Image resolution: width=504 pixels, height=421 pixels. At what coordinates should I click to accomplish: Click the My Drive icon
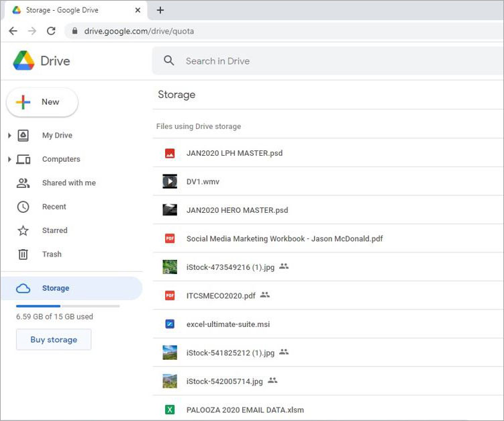23,136
